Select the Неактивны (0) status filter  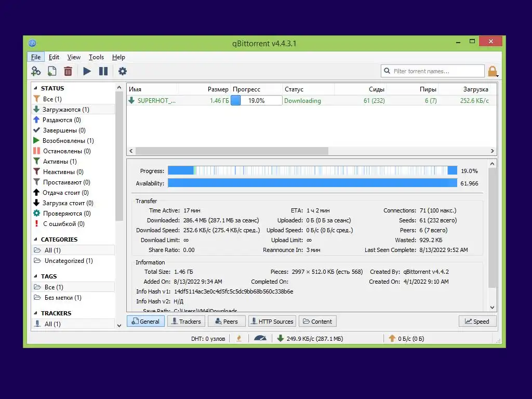pos(73,171)
